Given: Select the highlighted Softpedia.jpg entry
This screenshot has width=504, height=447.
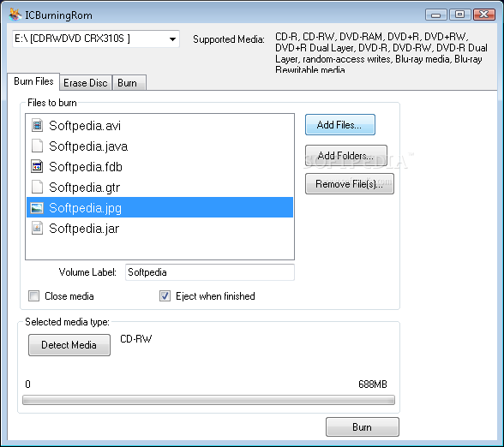Looking at the screenshot, I should pos(159,207).
